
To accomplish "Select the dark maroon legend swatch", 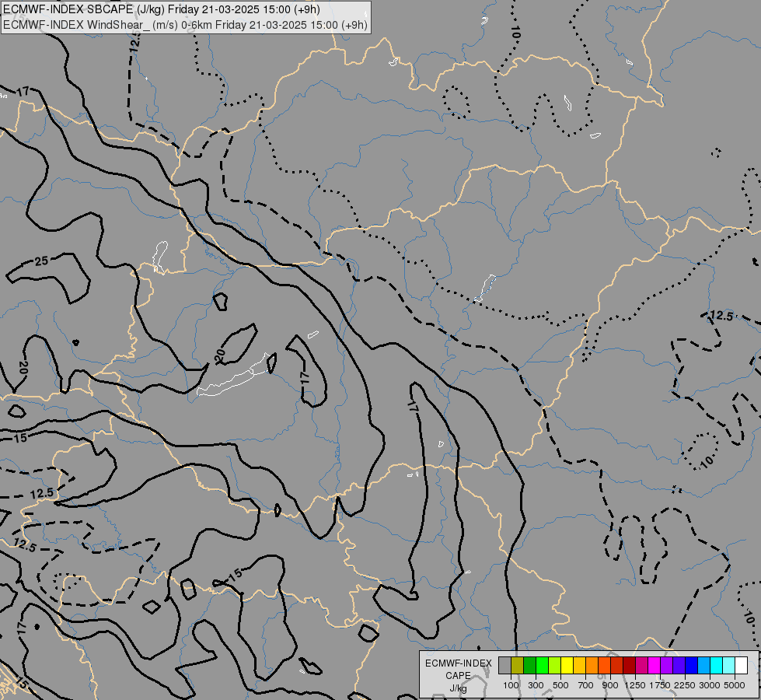I will [x=629, y=665].
